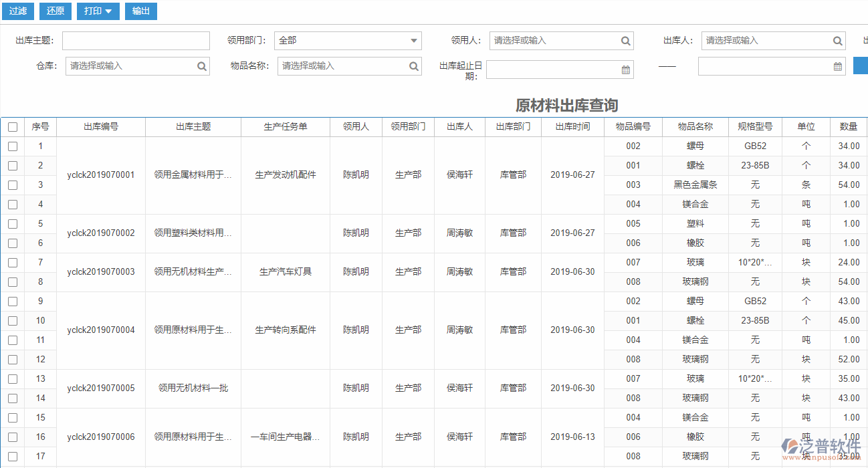This screenshot has width=868, height=468.
Task: Click the 还原 button
Action: pos(55,11)
